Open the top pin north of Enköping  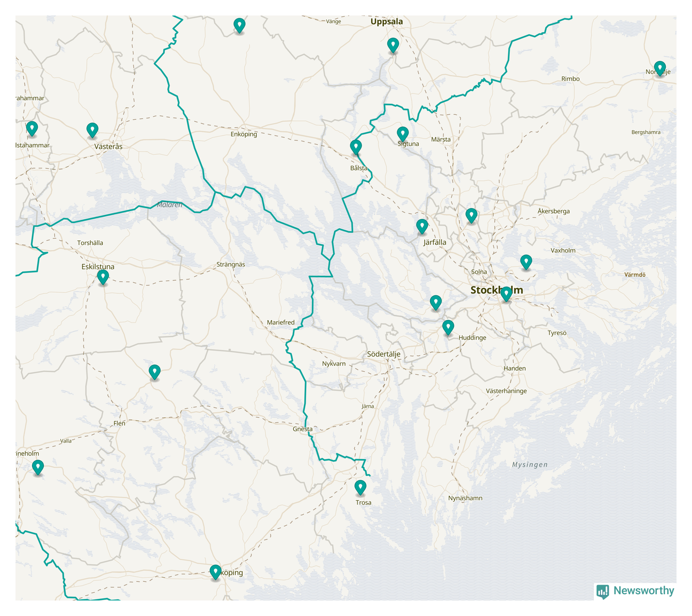pos(239,25)
